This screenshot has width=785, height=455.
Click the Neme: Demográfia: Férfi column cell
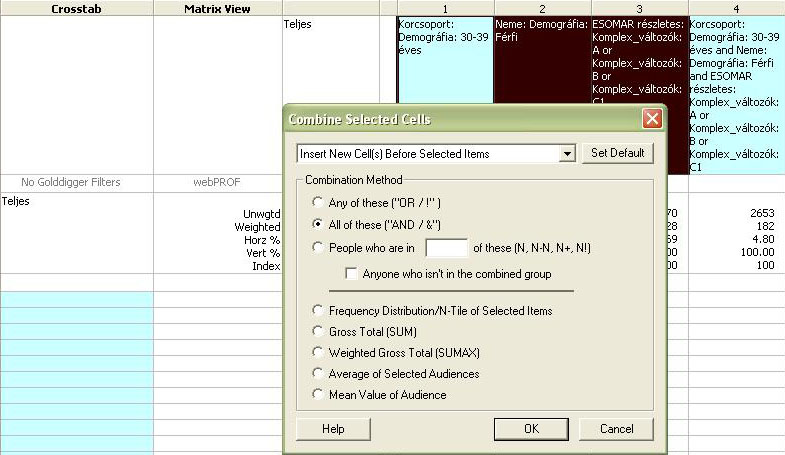tap(542, 60)
